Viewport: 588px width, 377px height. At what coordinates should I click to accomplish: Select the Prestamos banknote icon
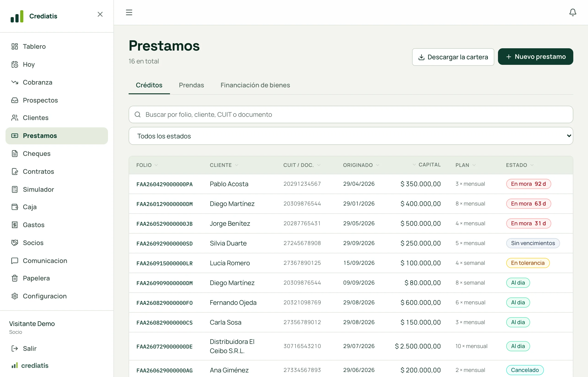[x=15, y=136]
